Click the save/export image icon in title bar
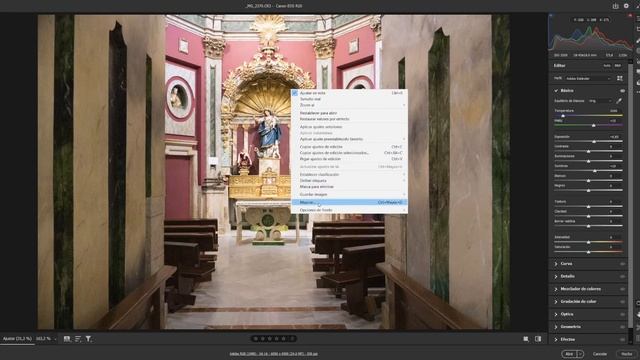 click(615, 6)
